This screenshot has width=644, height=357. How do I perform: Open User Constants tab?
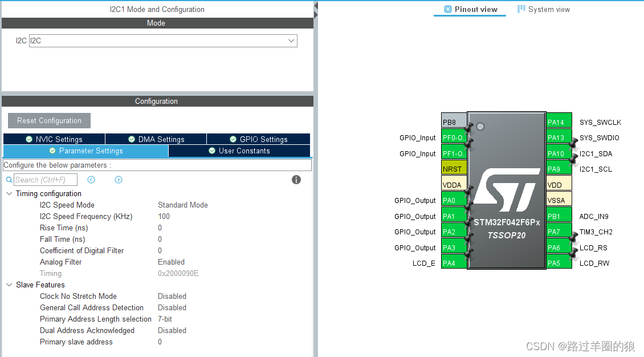pos(239,151)
